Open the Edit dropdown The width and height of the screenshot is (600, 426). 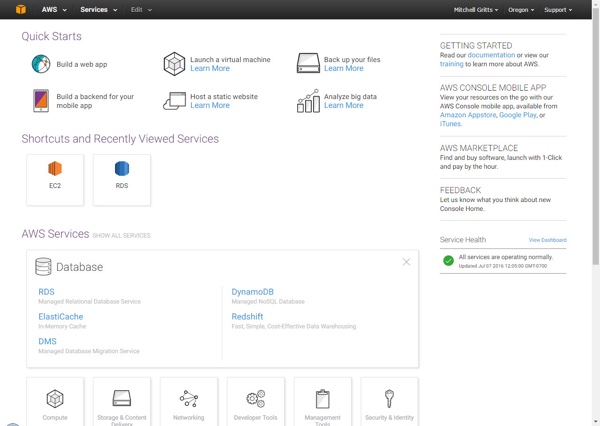point(141,10)
